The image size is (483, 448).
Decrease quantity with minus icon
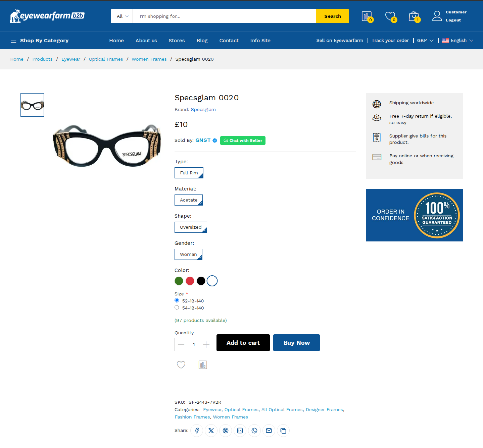181,344
